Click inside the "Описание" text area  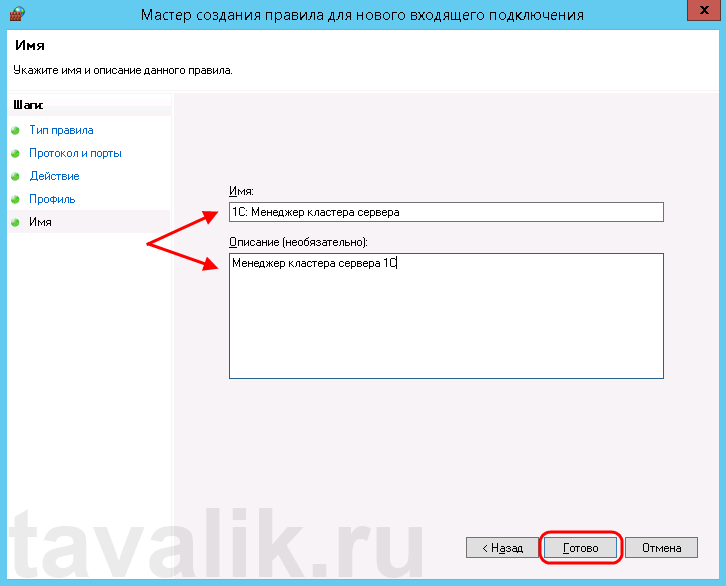446,316
